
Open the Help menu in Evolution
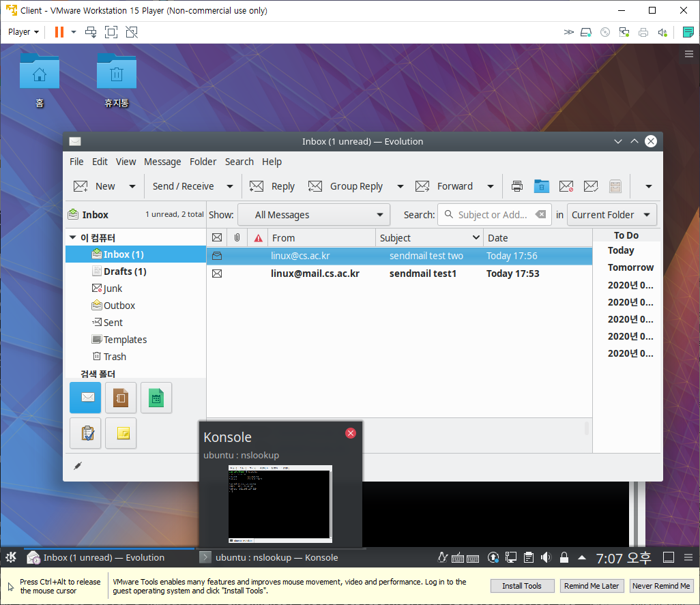click(x=272, y=162)
